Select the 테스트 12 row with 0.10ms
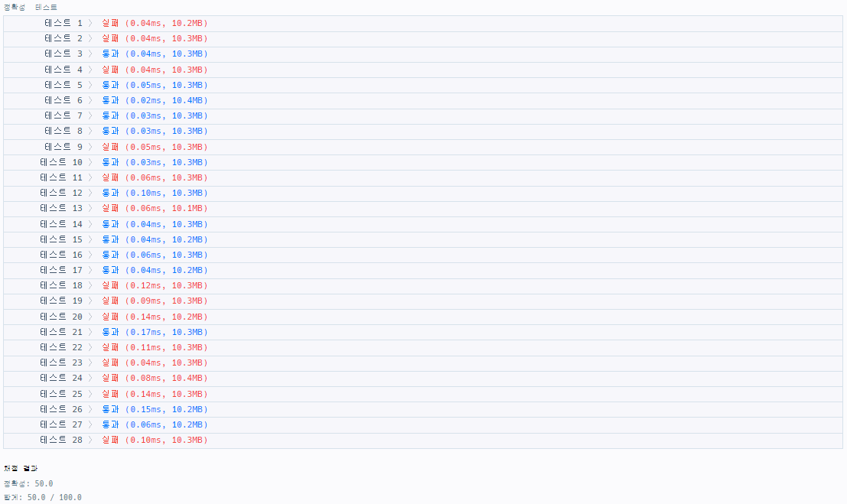This screenshot has height=504, width=847. point(423,193)
